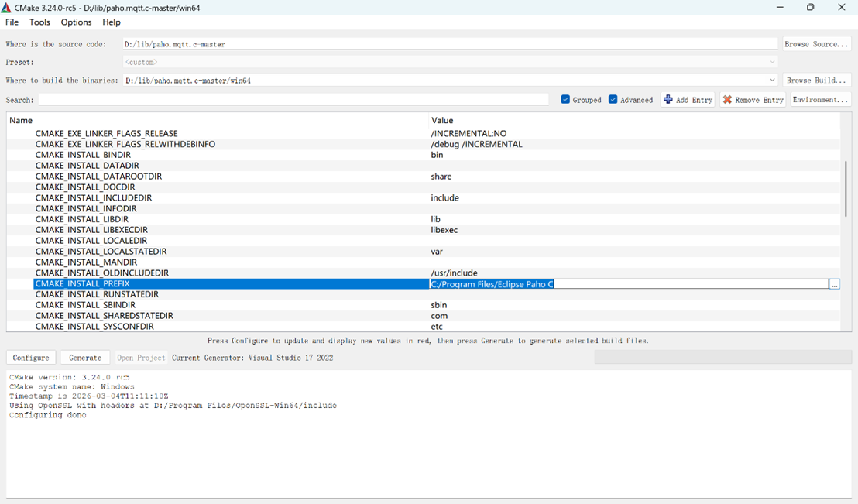Viewport: 858px width, 504px height.
Task: Click the 'com' value cell
Action: [x=439, y=316]
